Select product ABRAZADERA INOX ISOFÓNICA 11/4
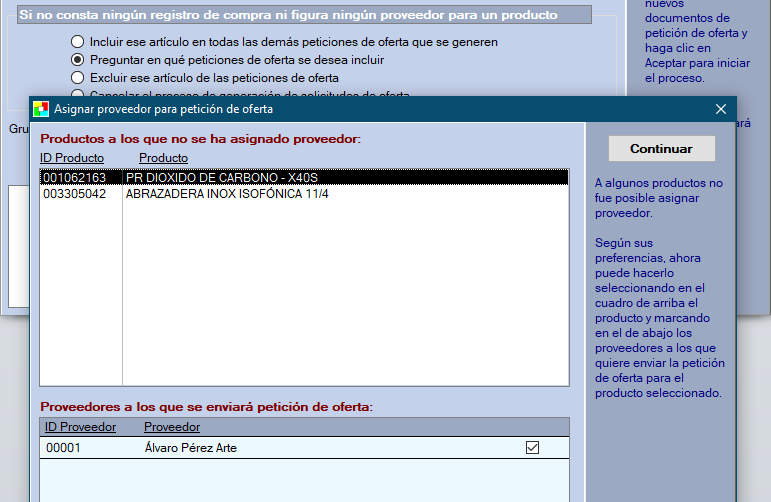Image resolution: width=771 pixels, height=502 pixels. [x=226, y=193]
